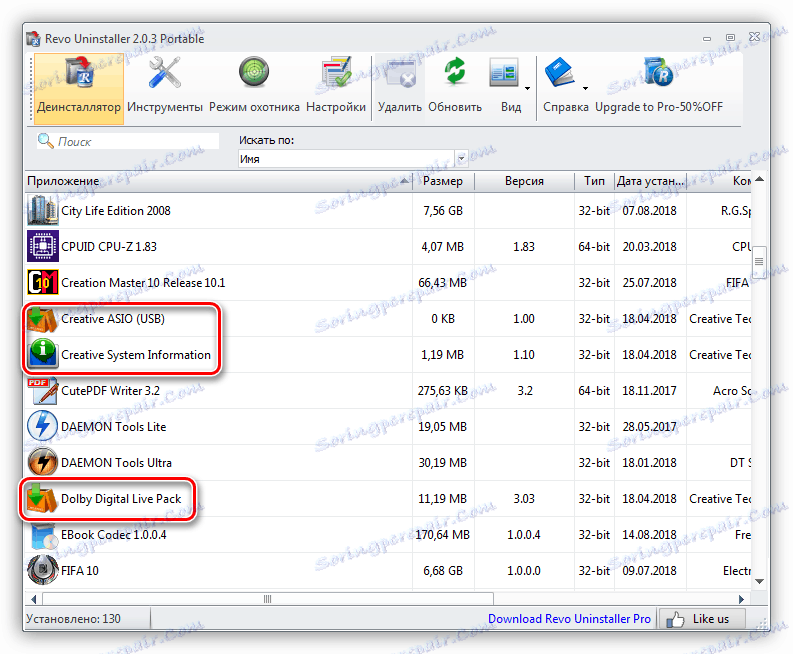The image size is (793, 654).
Task: Click the horizontal scrollbar right arrow
Action: [741, 599]
